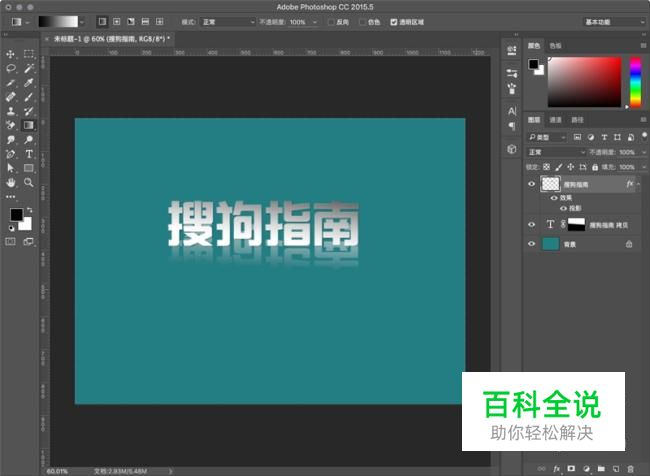The image size is (650, 476).
Task: Open the layer fill dropdown arrow
Action: click(644, 167)
